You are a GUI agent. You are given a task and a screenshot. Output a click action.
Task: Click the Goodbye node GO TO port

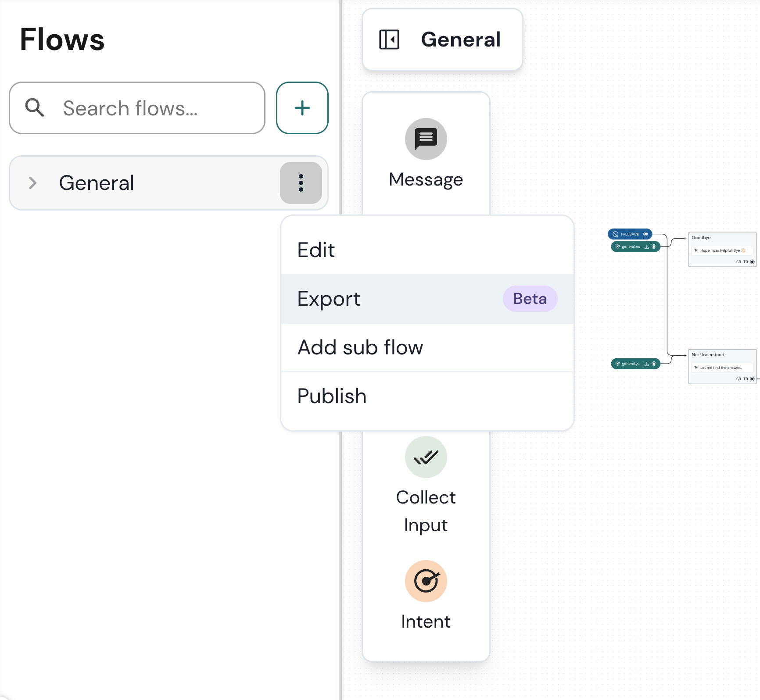click(752, 262)
